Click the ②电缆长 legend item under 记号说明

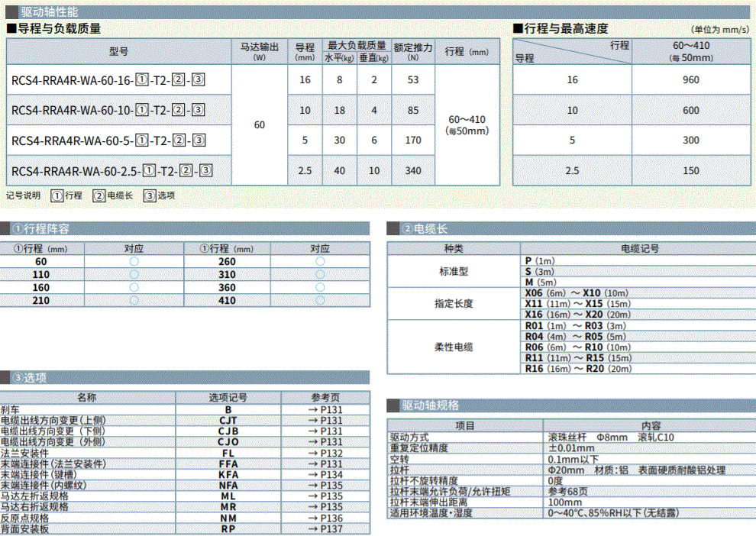pos(113,195)
